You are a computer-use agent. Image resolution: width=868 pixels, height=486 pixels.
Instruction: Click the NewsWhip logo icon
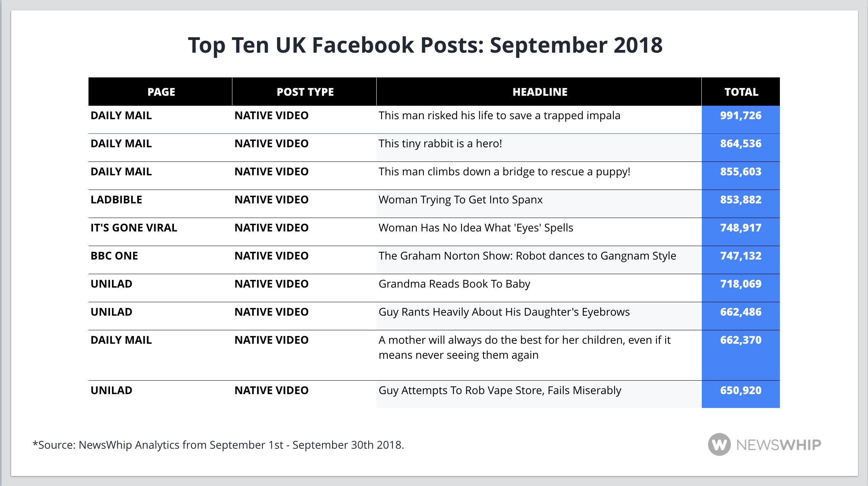[719, 444]
